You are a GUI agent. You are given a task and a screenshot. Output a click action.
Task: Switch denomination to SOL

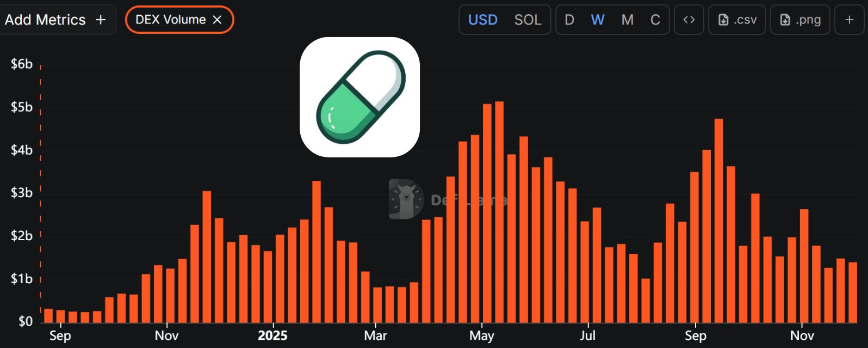click(x=528, y=20)
